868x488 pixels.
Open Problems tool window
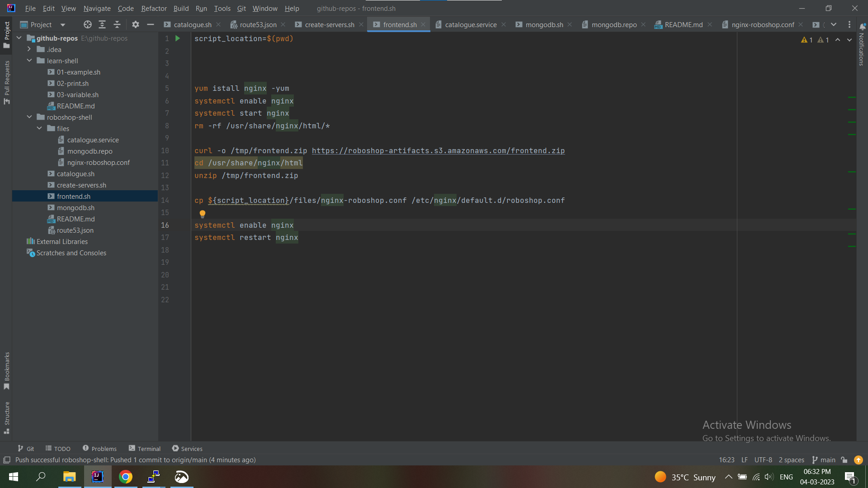click(x=99, y=449)
